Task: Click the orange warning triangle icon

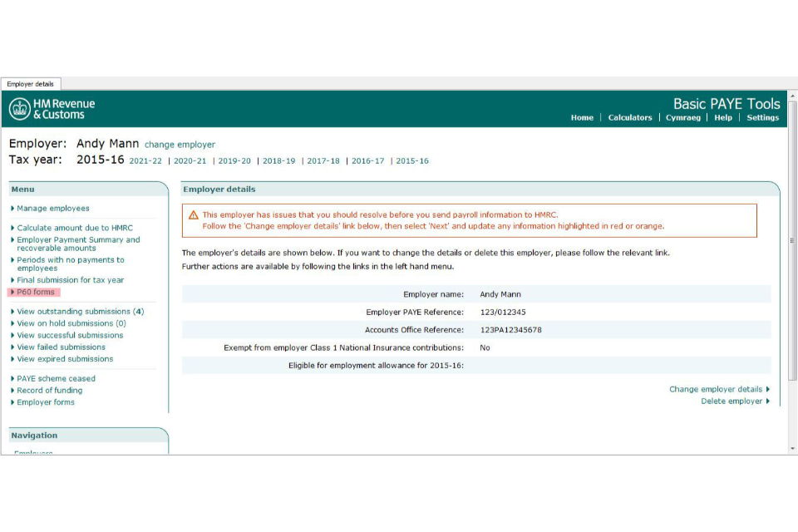Action: (194, 215)
